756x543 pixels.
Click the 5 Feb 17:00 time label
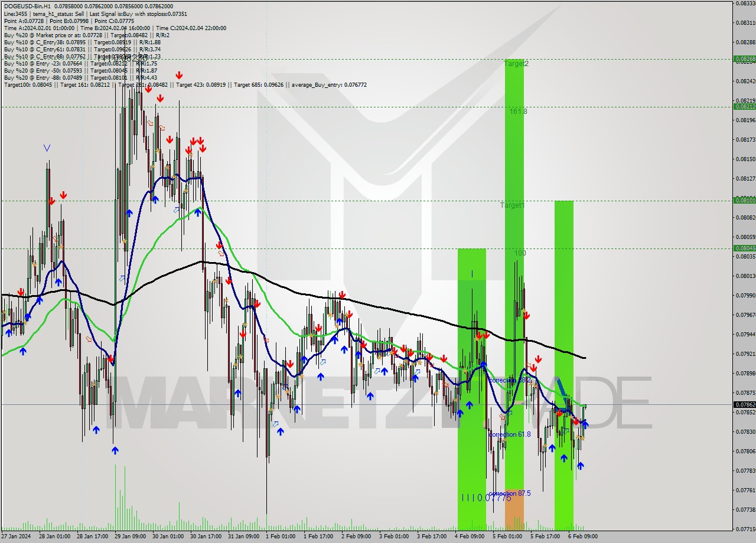coord(545,537)
